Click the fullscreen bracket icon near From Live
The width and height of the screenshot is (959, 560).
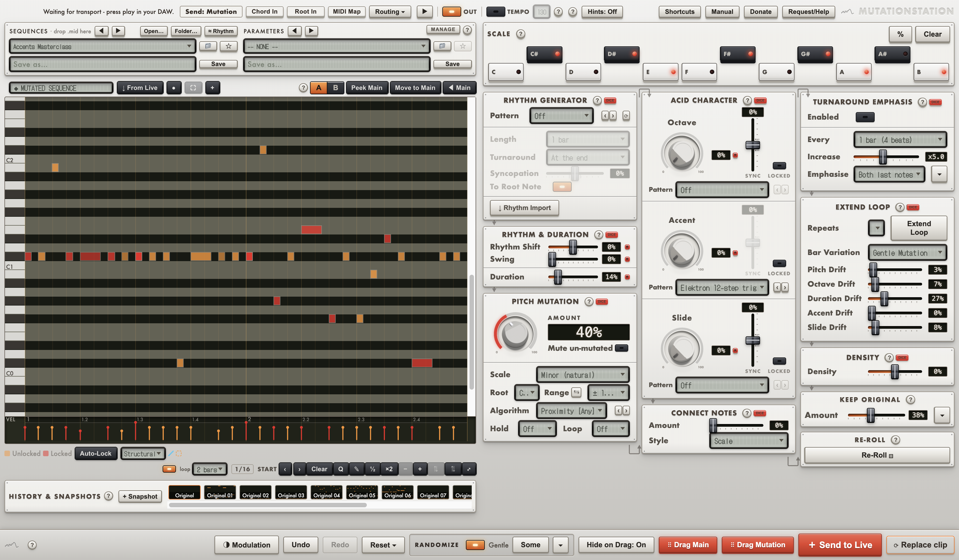pos(193,88)
